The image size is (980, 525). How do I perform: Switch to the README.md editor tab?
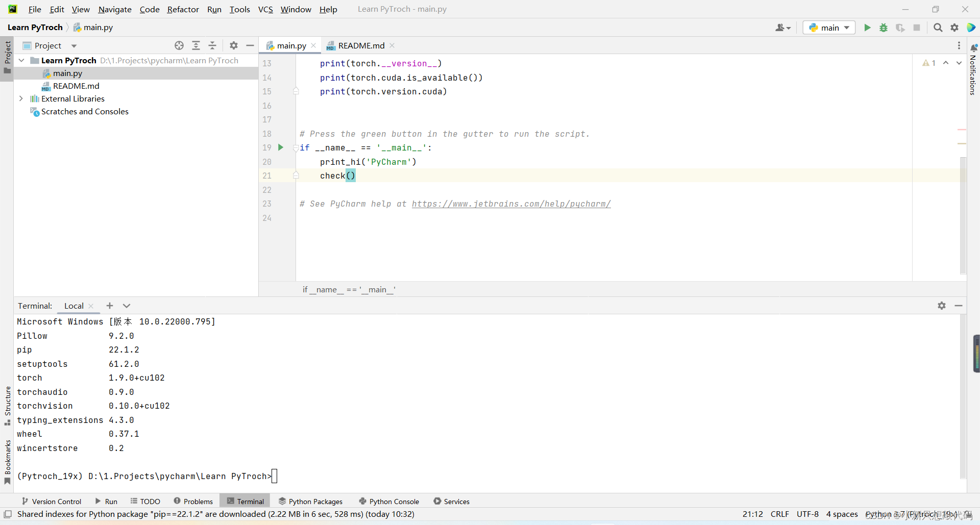tap(361, 46)
